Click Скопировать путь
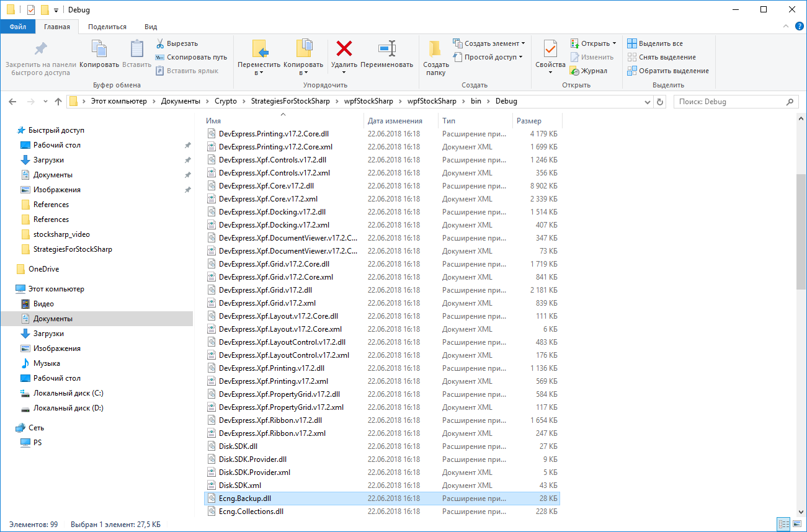This screenshot has height=532, width=807. click(191, 57)
